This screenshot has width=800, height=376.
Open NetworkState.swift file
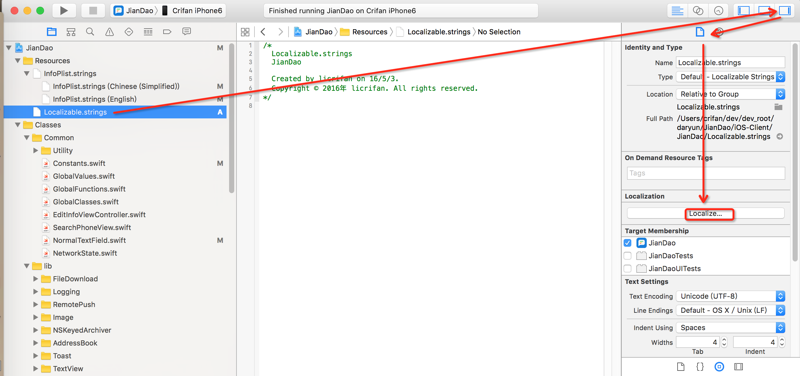coord(85,253)
